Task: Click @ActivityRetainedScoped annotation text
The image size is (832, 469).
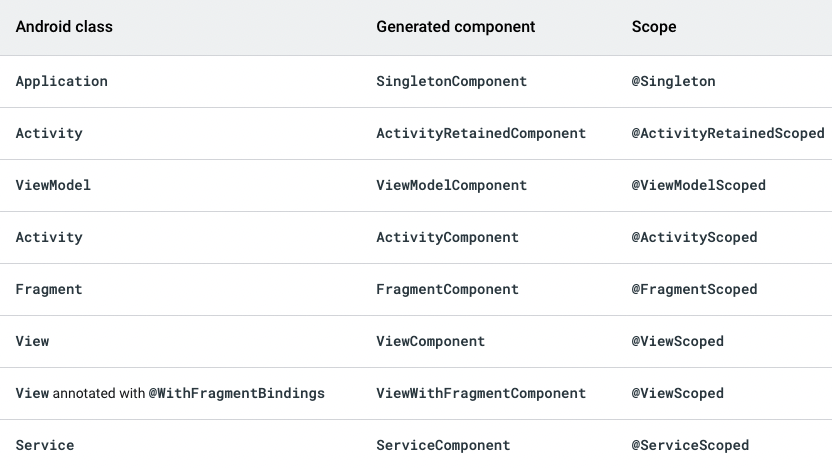Action: coord(728,133)
